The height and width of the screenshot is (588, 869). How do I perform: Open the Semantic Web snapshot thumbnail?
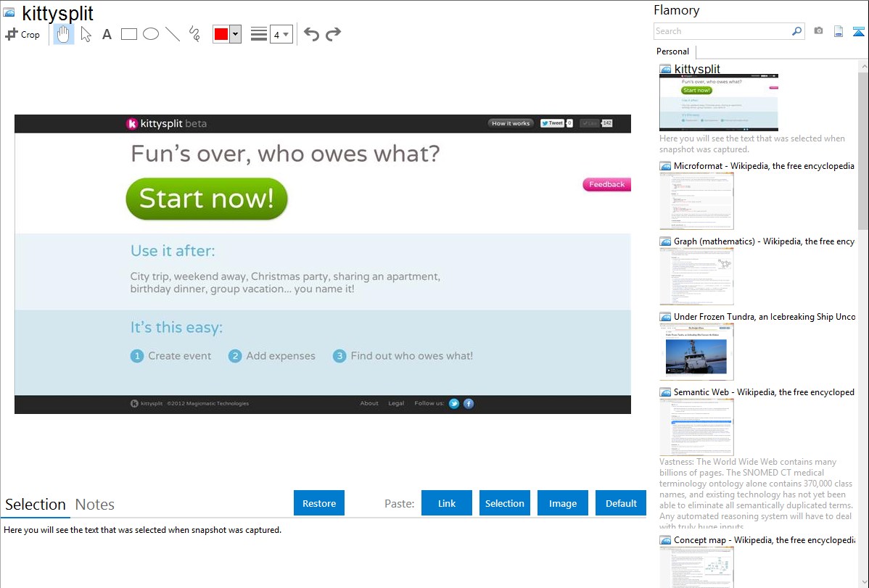tap(696, 427)
